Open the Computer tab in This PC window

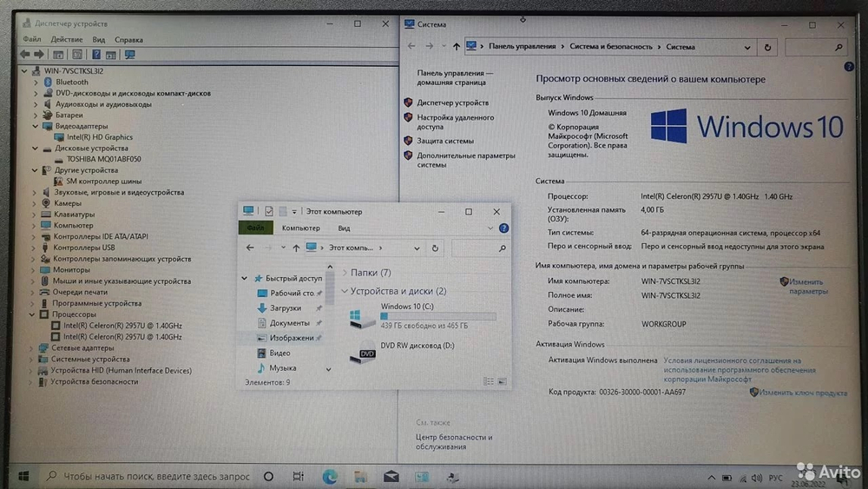coord(300,228)
